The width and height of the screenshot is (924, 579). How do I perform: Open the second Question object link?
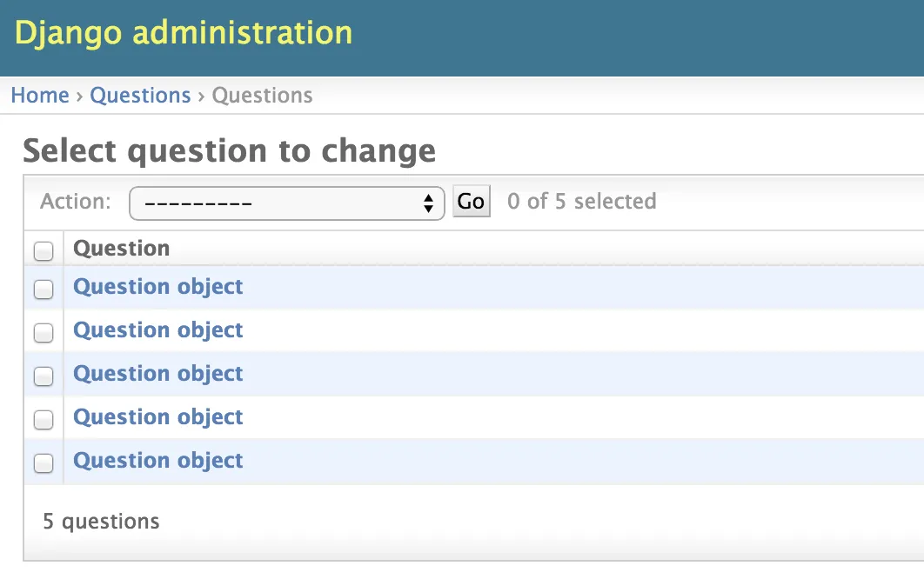coord(157,330)
